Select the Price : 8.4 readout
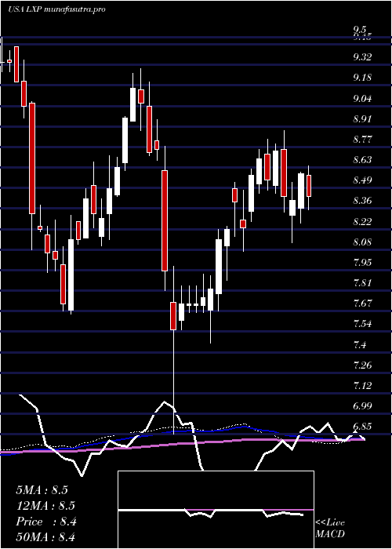Screen dimensions: 392x549 pyautogui.click(x=46, y=522)
